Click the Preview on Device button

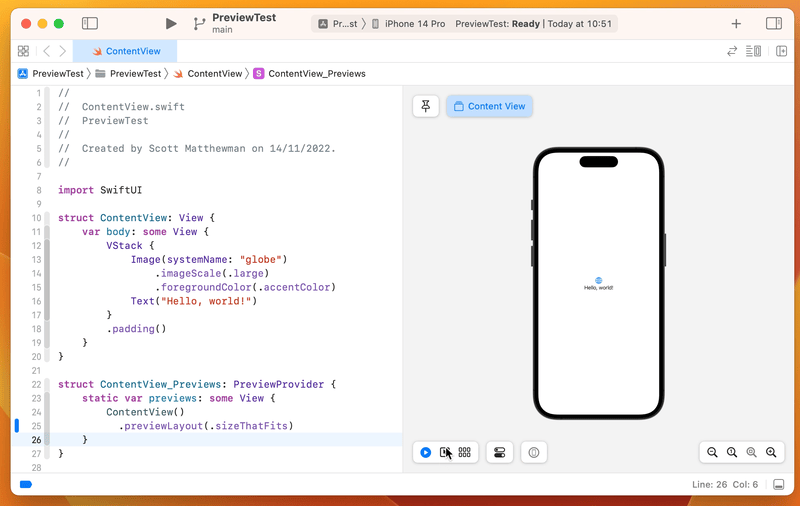click(534, 452)
